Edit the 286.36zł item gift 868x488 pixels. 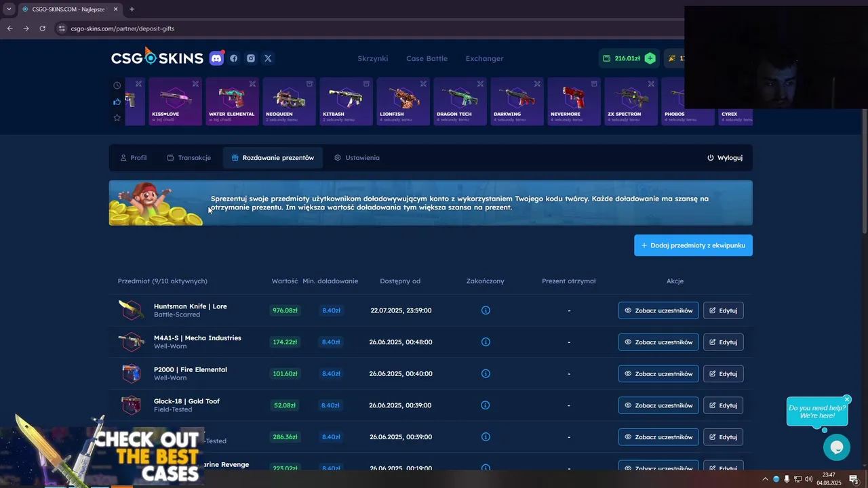tap(723, 437)
